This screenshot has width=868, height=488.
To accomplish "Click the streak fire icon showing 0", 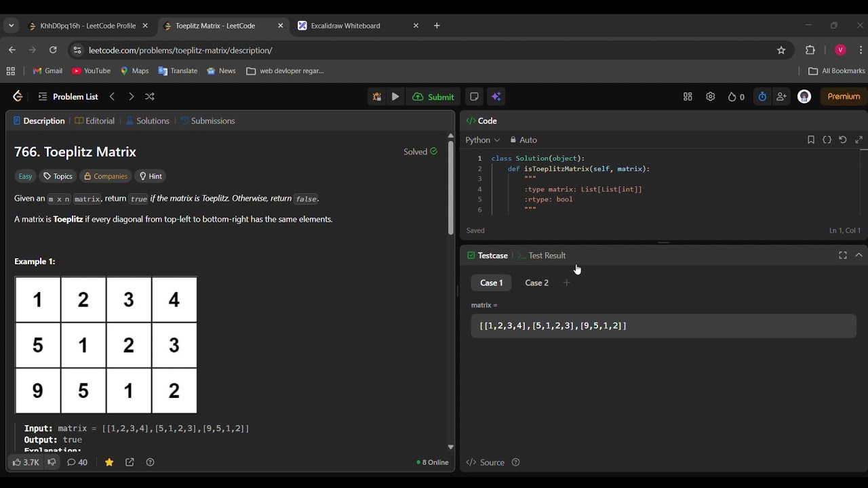I will click(736, 97).
